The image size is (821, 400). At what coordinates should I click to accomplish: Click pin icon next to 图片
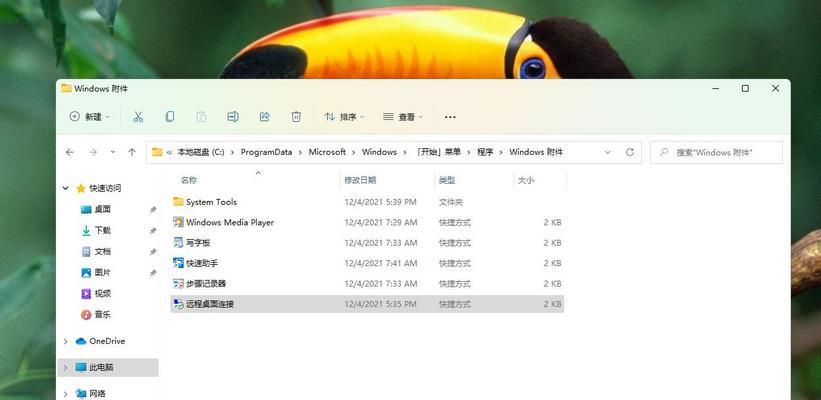(x=153, y=273)
